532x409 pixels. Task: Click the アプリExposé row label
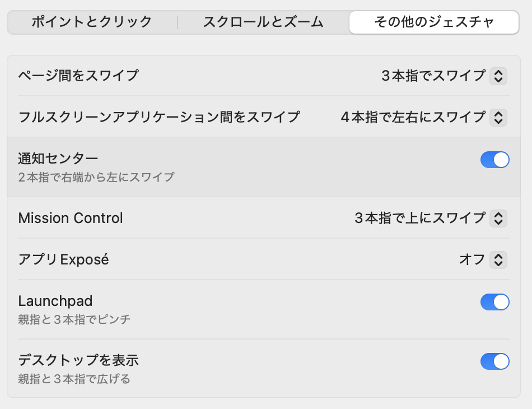point(63,259)
